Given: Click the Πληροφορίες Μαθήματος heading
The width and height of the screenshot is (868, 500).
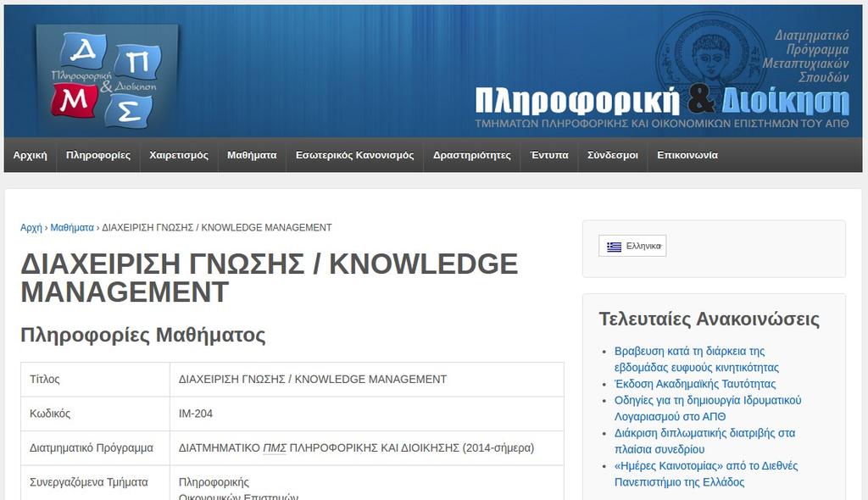Looking at the screenshot, I should point(142,336).
